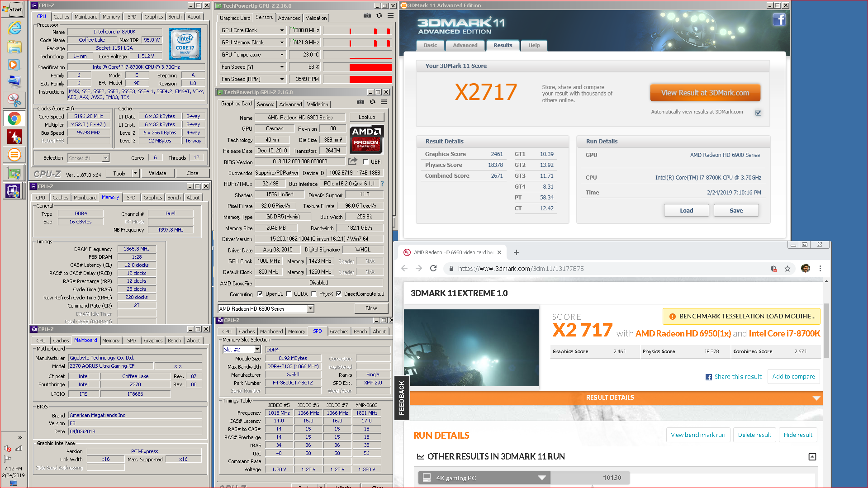Open the Help tab in 3DMark 11

(534, 45)
